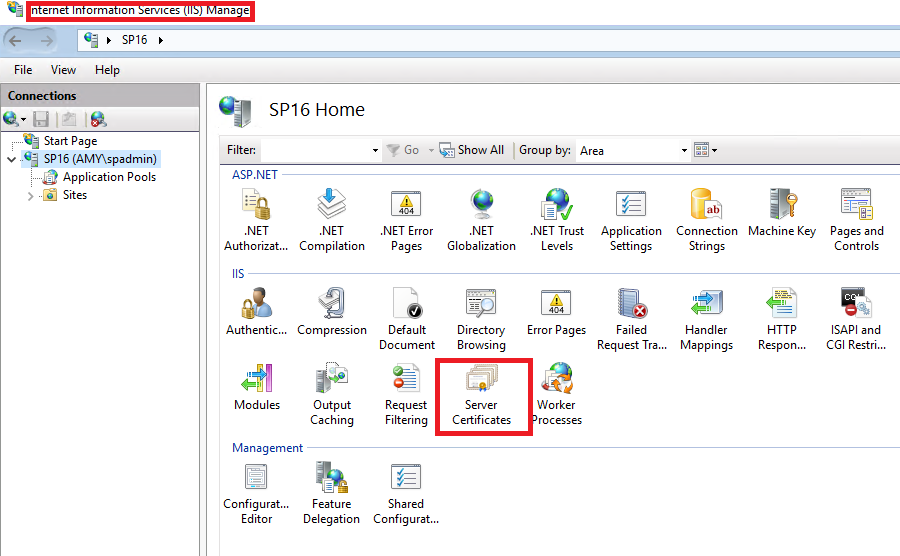Screen dimensions: 900x556
Task: Open the Authentication feature
Action: coord(256,312)
